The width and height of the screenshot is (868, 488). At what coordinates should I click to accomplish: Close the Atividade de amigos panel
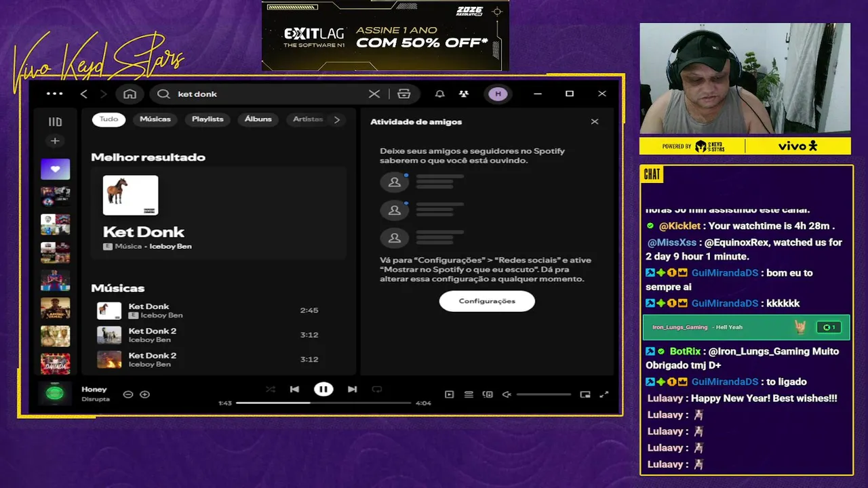(595, 122)
